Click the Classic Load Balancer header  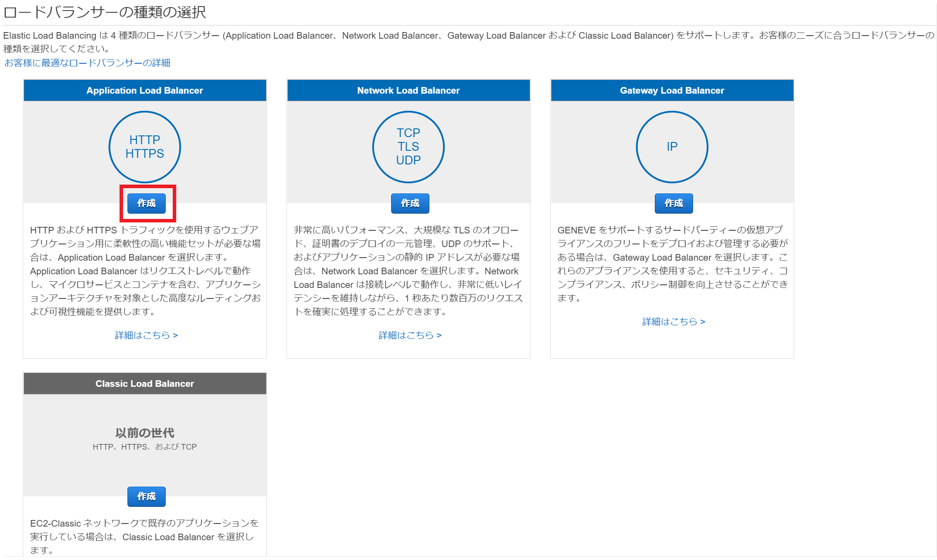coord(145,384)
